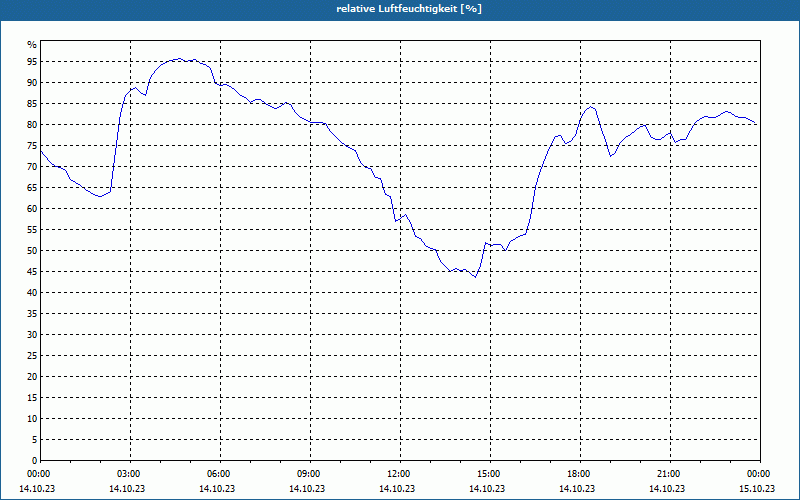Pick the 25 humidity axis label
Image resolution: width=800 pixels, height=500 pixels.
click(x=32, y=356)
